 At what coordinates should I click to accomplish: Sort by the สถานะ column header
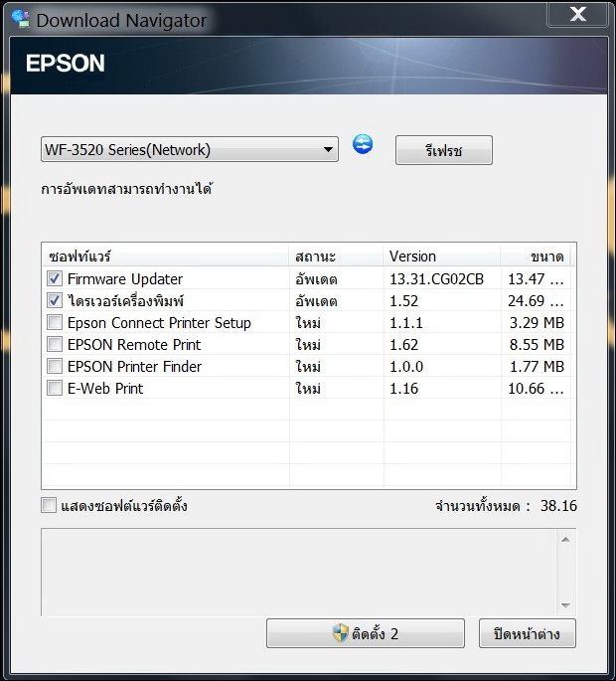point(336,255)
